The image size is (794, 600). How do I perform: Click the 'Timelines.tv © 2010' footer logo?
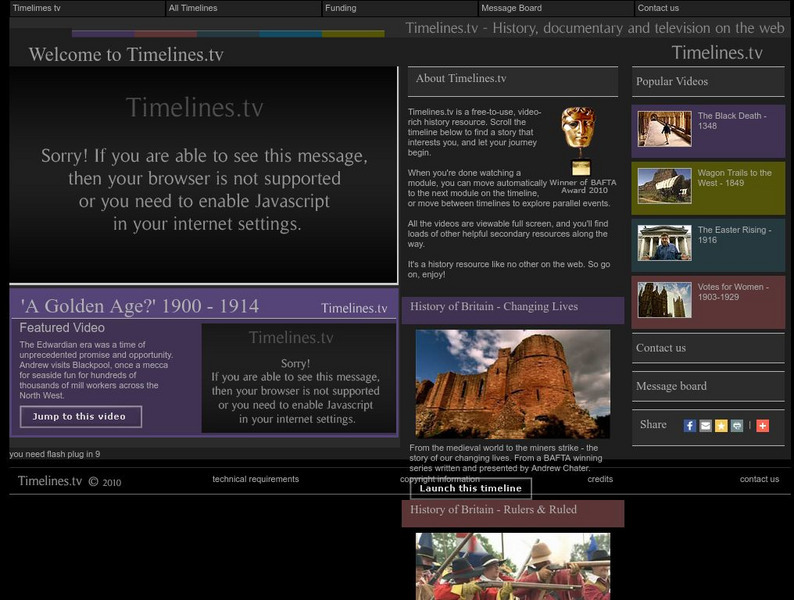pos(69,481)
